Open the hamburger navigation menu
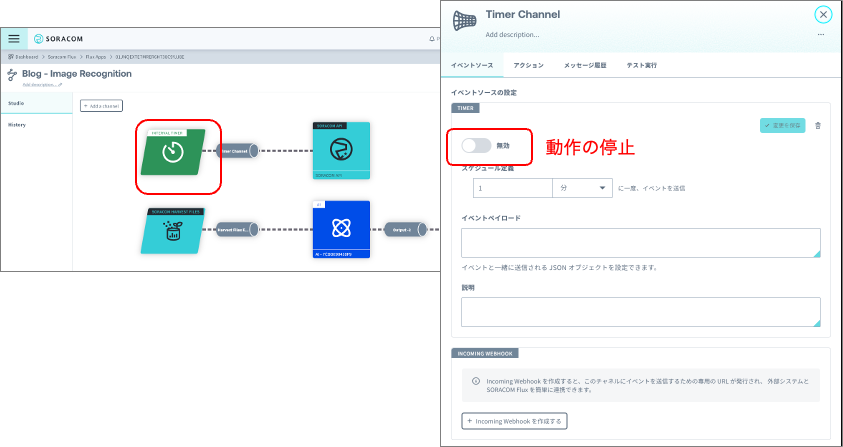 [15, 39]
